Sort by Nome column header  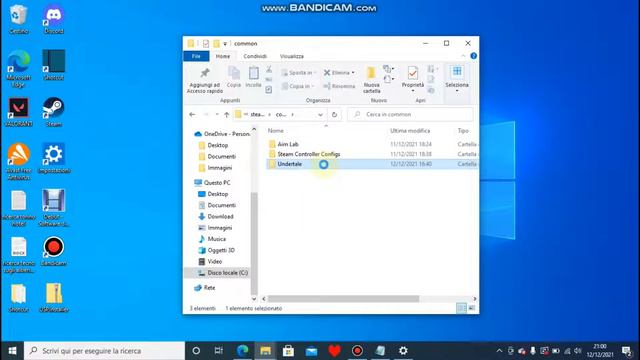point(276,131)
